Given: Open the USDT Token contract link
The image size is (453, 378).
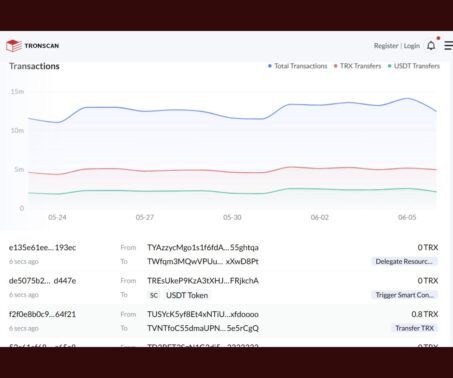Looking at the screenshot, I should (x=187, y=295).
